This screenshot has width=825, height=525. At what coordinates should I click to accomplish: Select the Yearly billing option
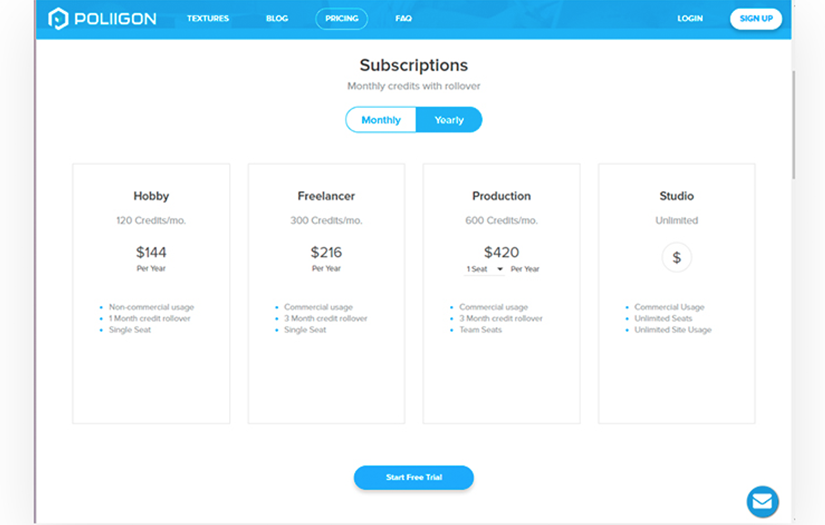coord(449,120)
